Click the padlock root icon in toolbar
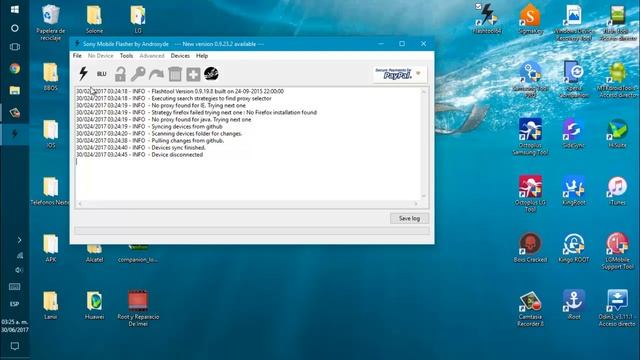 120,74
